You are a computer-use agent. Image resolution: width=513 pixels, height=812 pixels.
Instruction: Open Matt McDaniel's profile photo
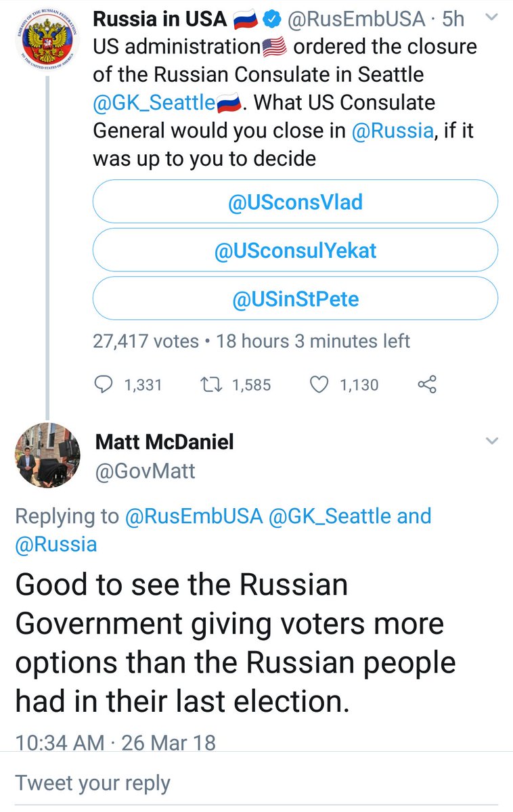pos(45,457)
